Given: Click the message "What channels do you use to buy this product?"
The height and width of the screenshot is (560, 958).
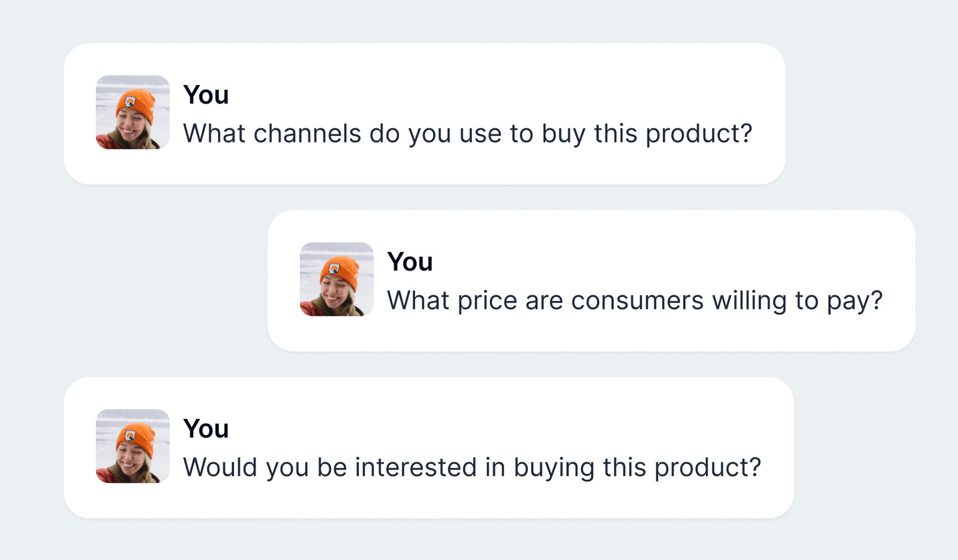Looking at the screenshot, I should [x=467, y=133].
